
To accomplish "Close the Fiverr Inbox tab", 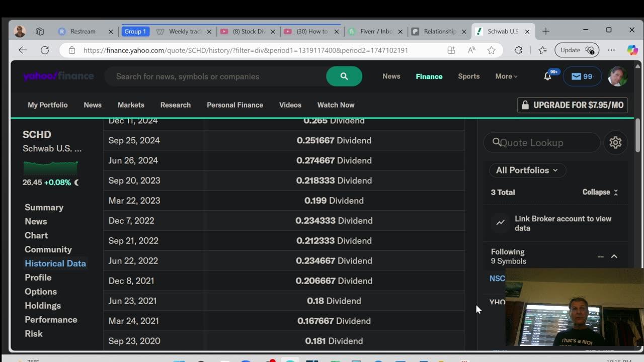I will point(400,31).
